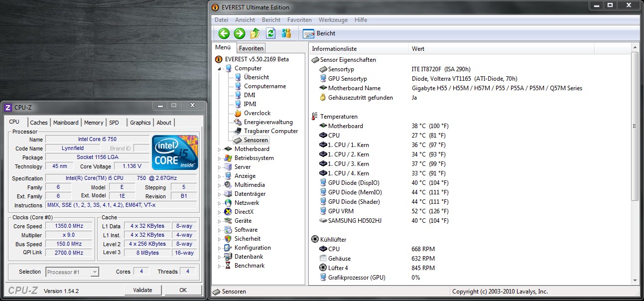Select the Übersicht tree item
Screen dimensions: 644x301
coord(256,77)
